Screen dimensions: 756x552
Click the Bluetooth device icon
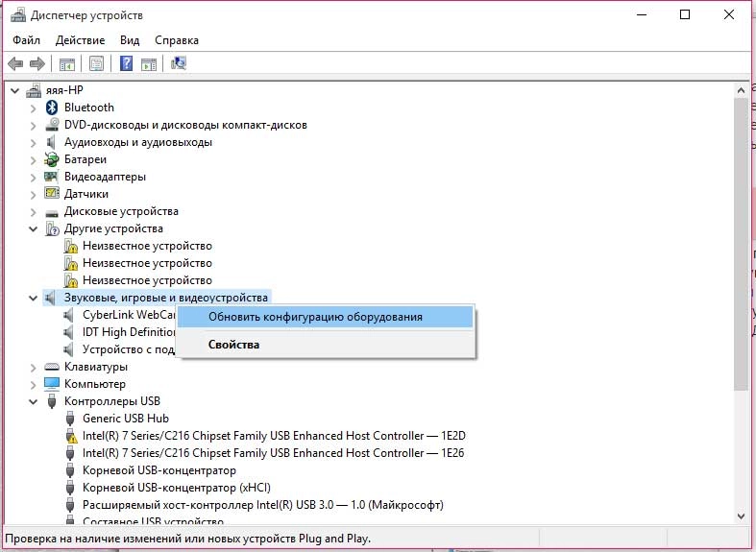pos(53,108)
